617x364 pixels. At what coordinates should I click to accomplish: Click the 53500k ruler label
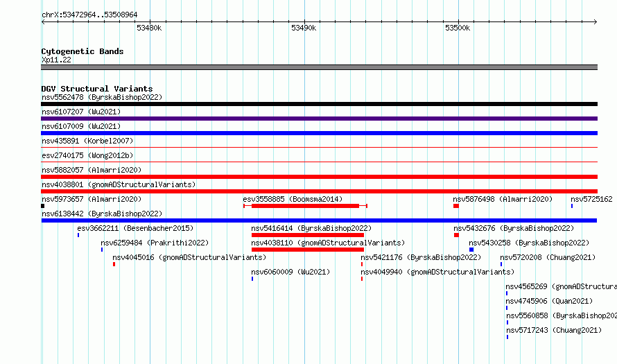pyautogui.click(x=458, y=28)
